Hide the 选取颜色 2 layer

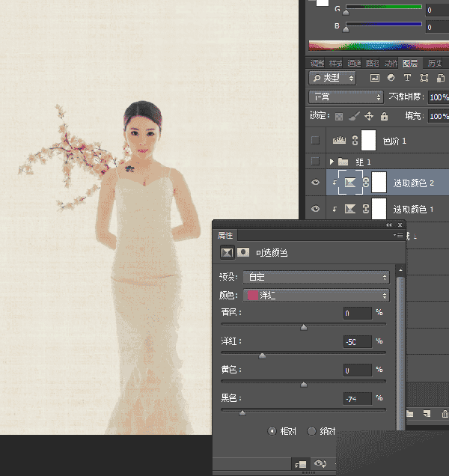click(316, 182)
